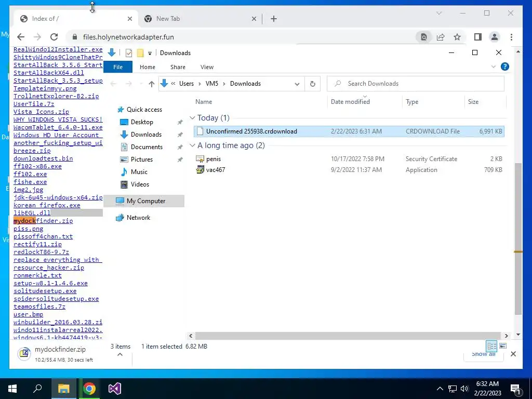Viewport: 532px width, 399px height.
Task: Select My Computer in navigation pane
Action: tap(144, 201)
